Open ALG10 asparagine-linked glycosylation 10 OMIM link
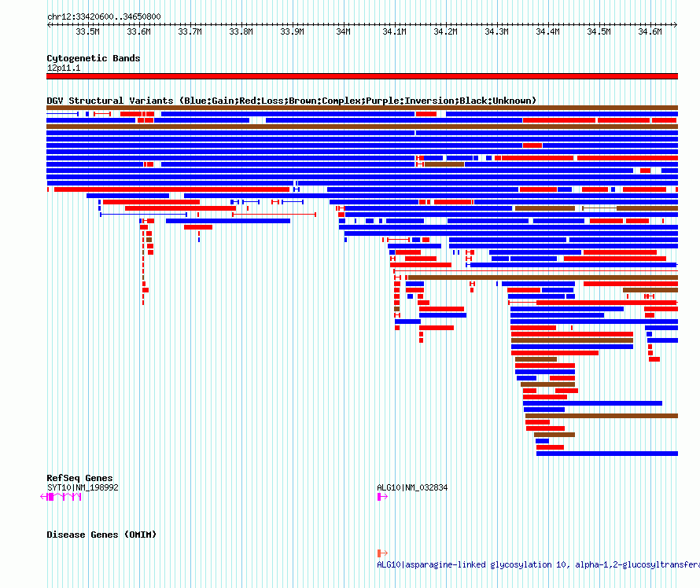 pos(539,564)
